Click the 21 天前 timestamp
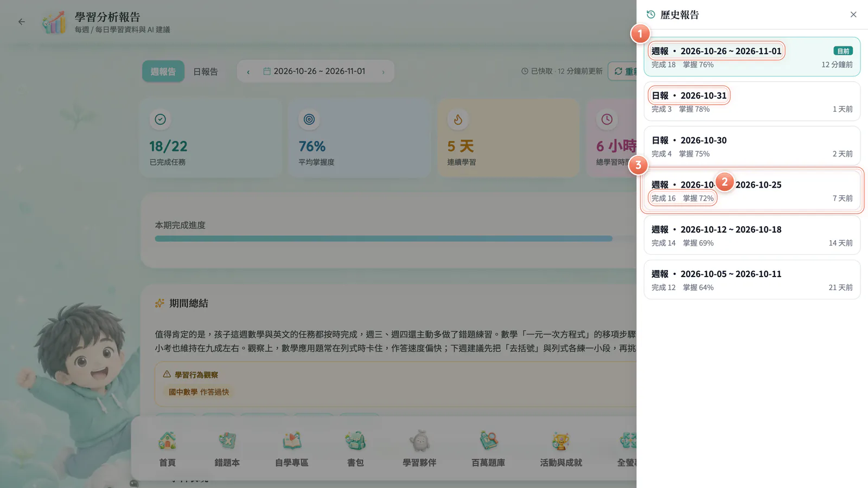Viewport: 868px width, 488px height. click(840, 287)
